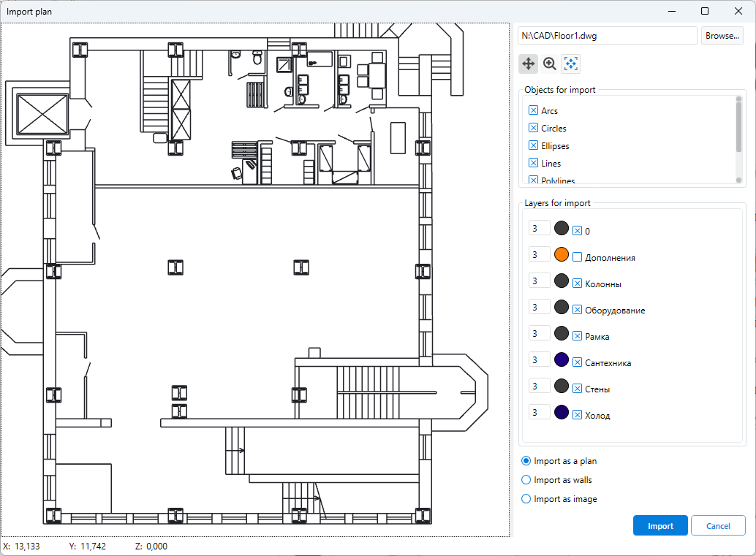Disable the Lines object type
The width and height of the screenshot is (756, 556).
click(532, 163)
